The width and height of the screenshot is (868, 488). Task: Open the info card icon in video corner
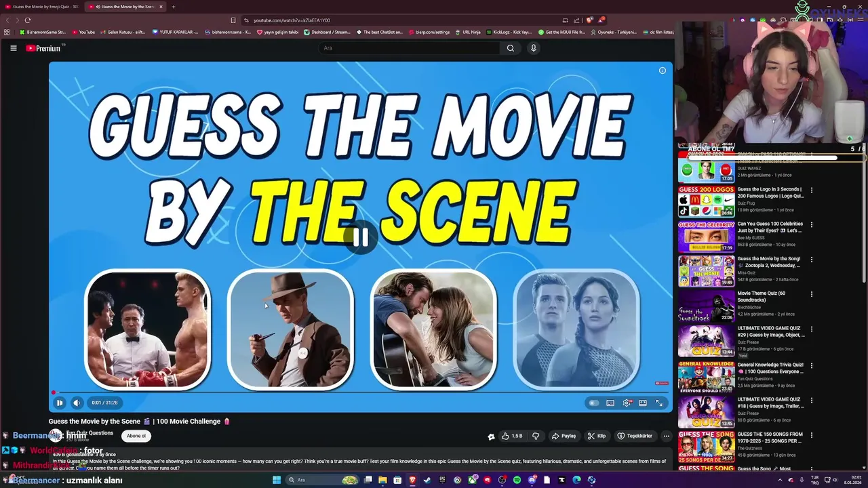click(663, 70)
